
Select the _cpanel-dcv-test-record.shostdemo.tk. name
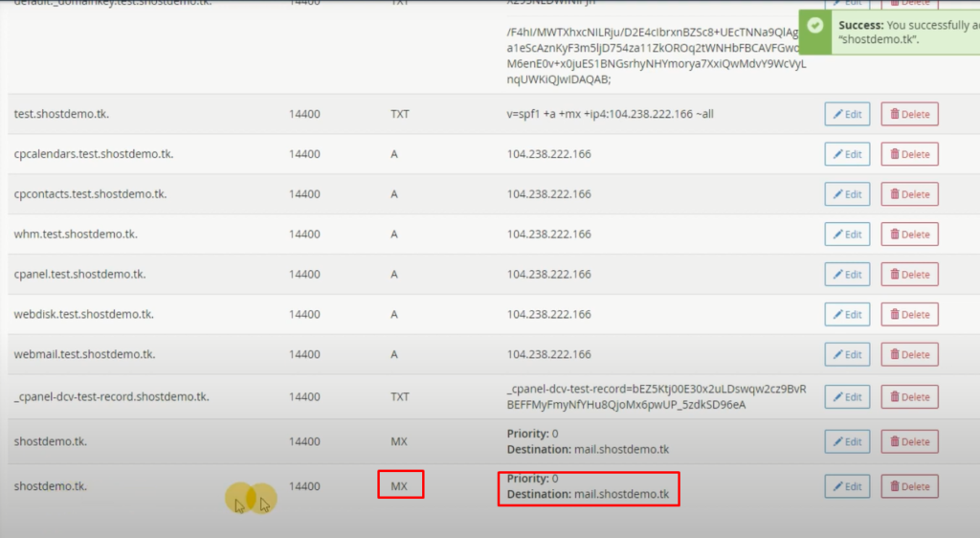click(111, 396)
